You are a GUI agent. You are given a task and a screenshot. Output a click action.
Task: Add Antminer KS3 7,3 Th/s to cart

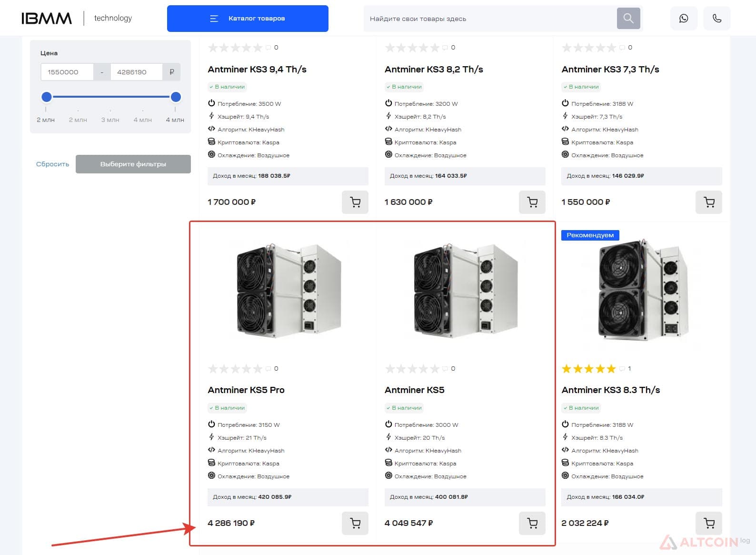(709, 202)
